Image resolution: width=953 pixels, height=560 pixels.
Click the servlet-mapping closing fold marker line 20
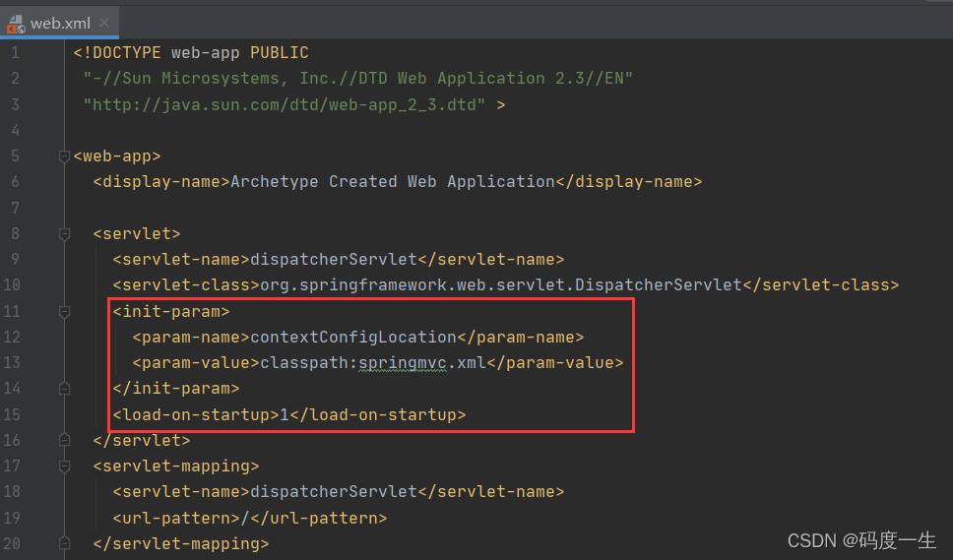click(64, 543)
